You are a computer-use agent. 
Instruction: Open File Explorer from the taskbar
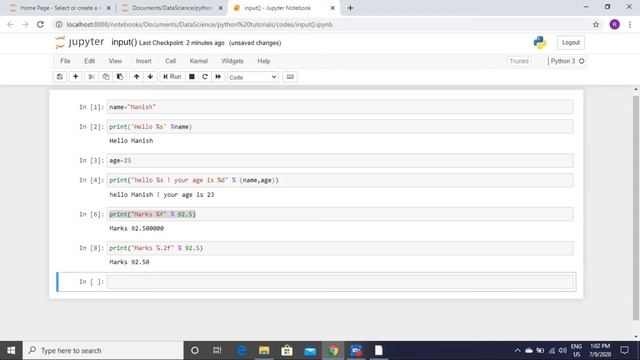pos(264,351)
